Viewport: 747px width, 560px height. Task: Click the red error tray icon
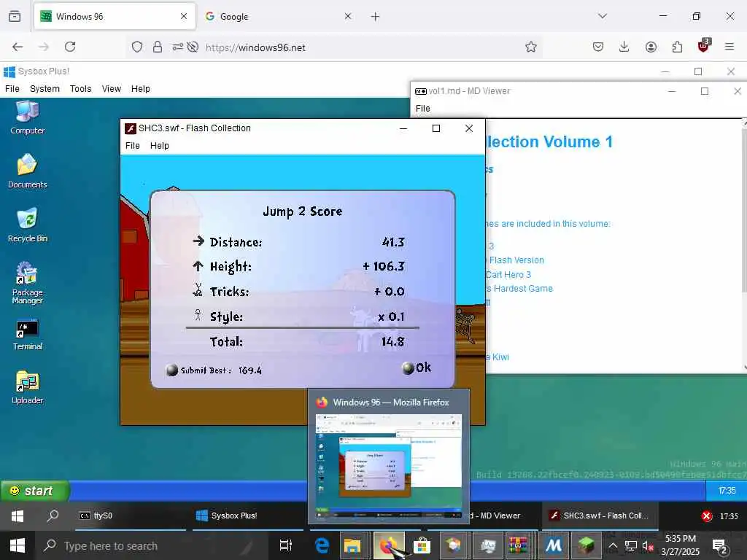tap(706, 516)
